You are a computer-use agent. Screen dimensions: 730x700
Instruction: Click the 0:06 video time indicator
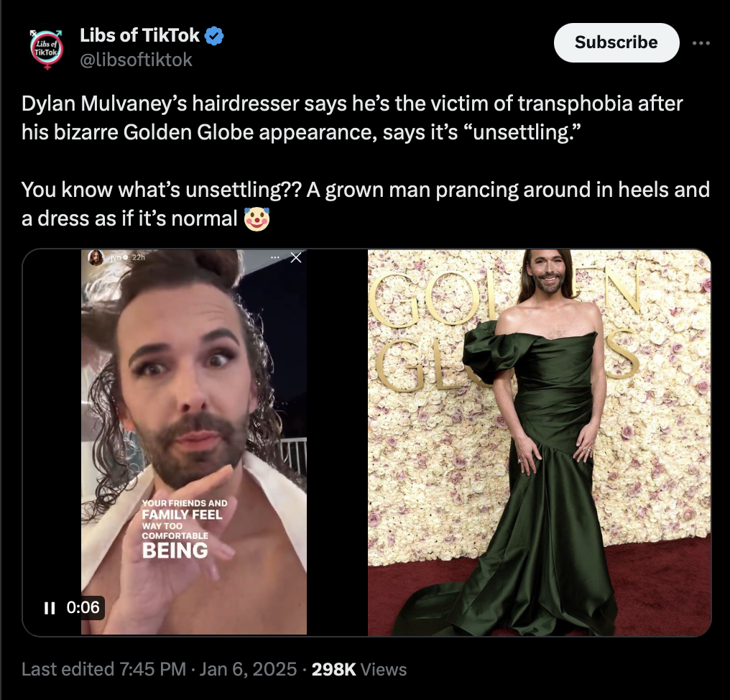pyautogui.click(x=83, y=608)
